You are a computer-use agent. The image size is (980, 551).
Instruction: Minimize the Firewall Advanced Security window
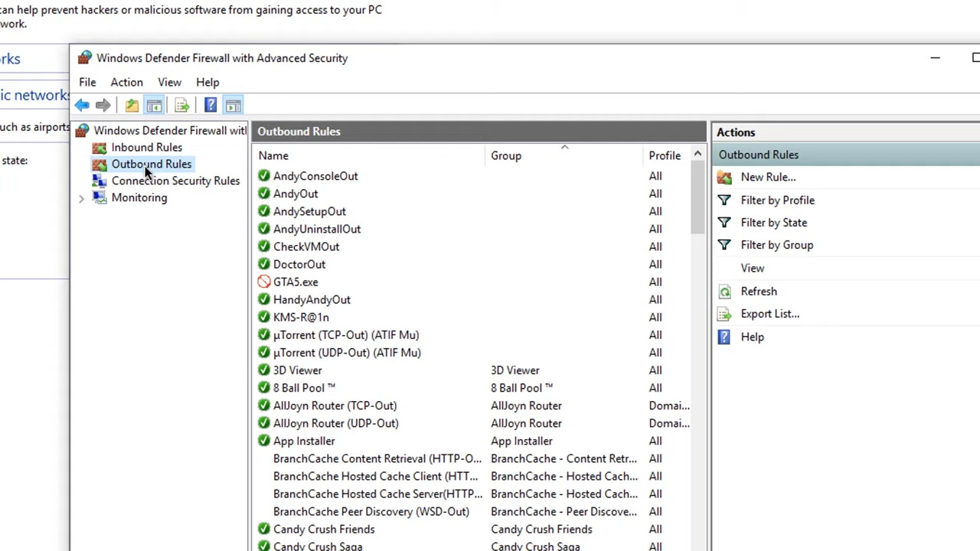935,58
